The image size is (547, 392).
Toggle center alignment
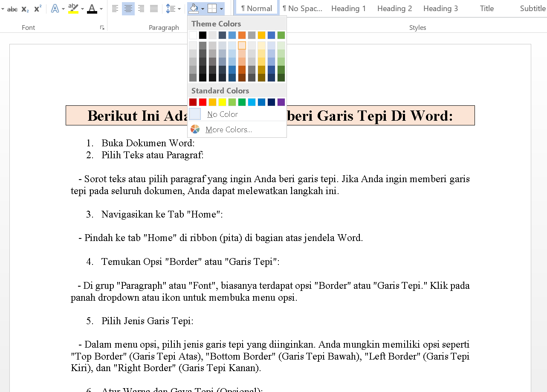[128, 9]
